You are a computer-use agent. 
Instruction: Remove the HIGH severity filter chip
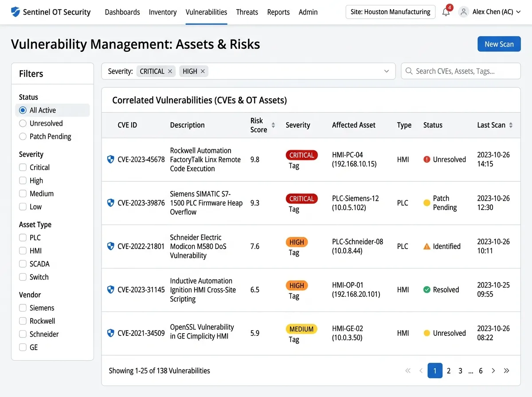203,71
